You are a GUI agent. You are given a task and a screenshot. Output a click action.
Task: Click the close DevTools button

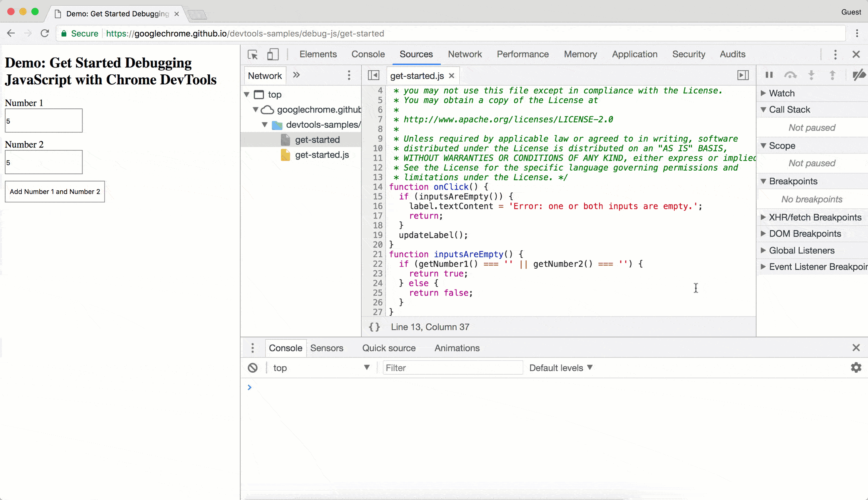856,54
